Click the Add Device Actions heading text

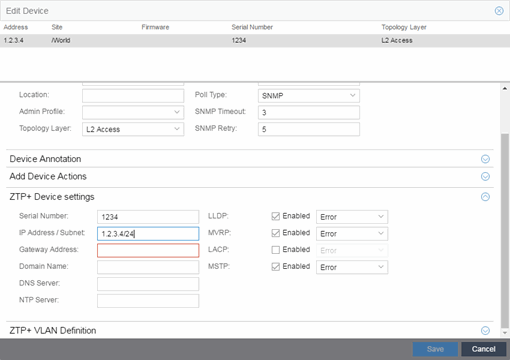[x=48, y=176]
